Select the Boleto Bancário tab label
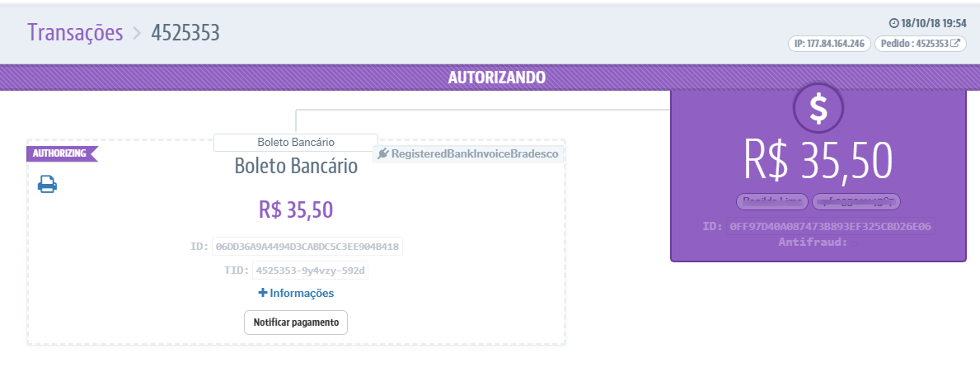Screen dimensions: 980x372 295,143
